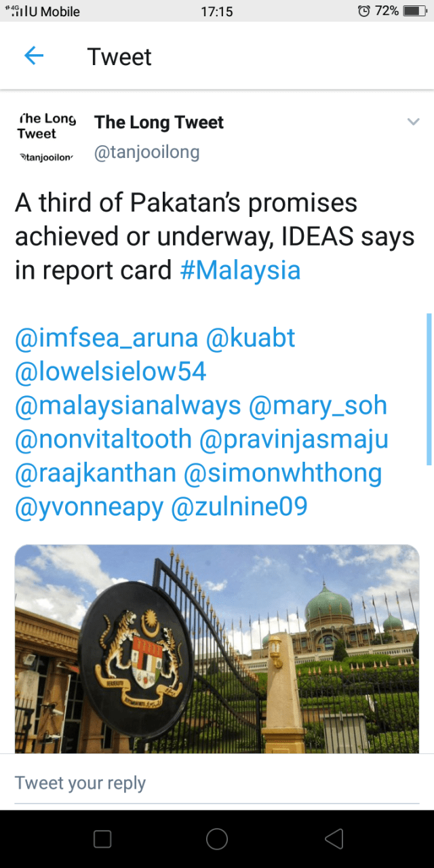
Task: Open the @malaysianalways mention
Action: 128,406
